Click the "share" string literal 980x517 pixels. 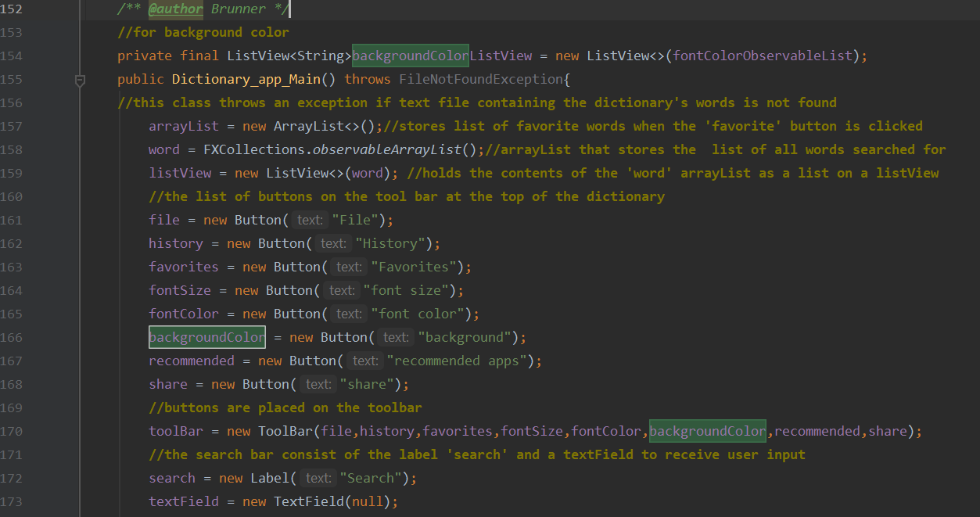(x=368, y=384)
